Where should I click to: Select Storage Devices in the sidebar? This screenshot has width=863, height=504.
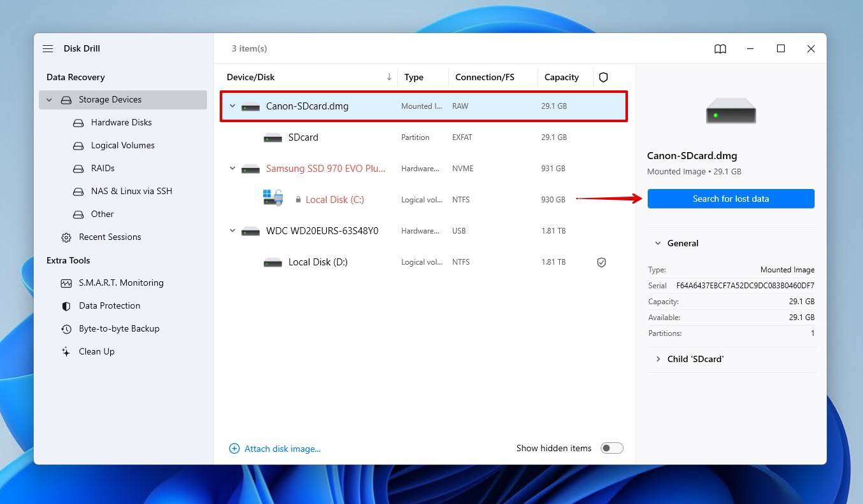click(123, 100)
